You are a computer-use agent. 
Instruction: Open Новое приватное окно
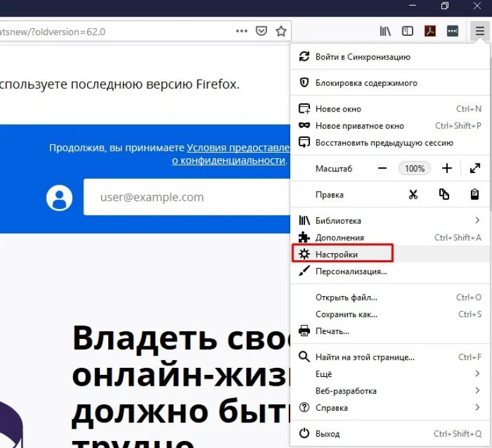pyautogui.click(x=389, y=126)
